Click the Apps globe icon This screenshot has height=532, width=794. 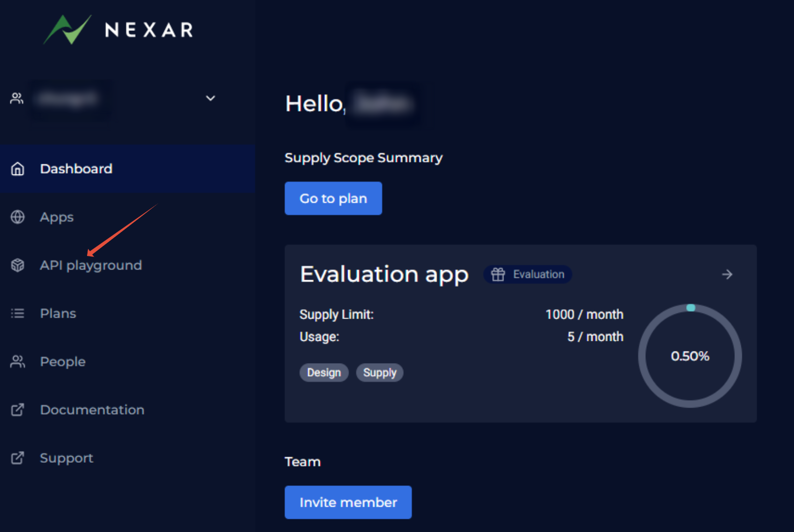coord(18,217)
